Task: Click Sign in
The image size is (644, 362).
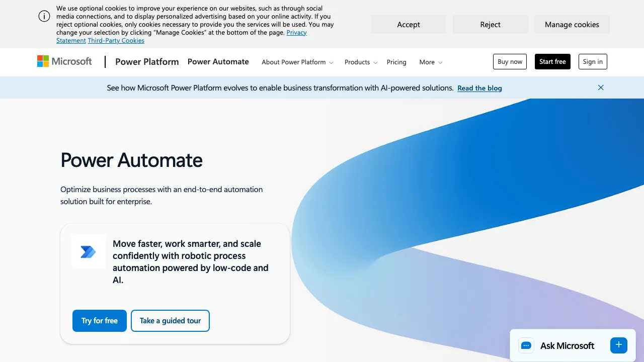Action: [x=593, y=61]
